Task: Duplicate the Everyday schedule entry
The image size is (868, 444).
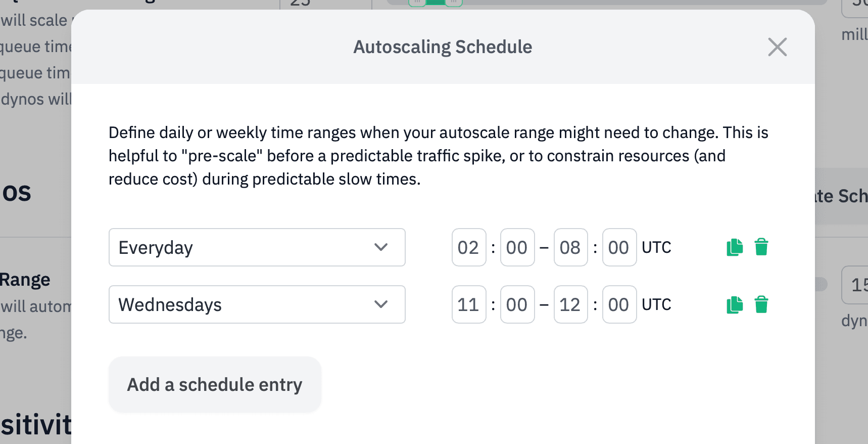Action: pos(735,247)
